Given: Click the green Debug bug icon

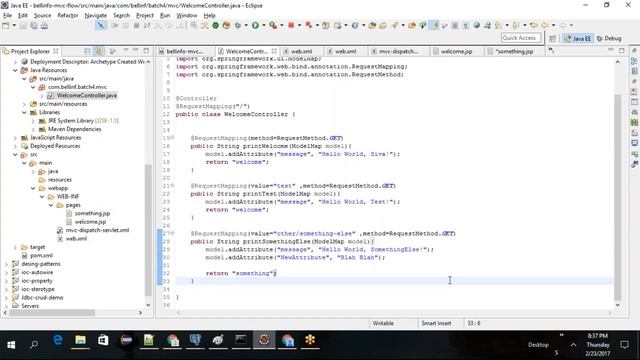Looking at the screenshot, I should (x=238, y=26).
